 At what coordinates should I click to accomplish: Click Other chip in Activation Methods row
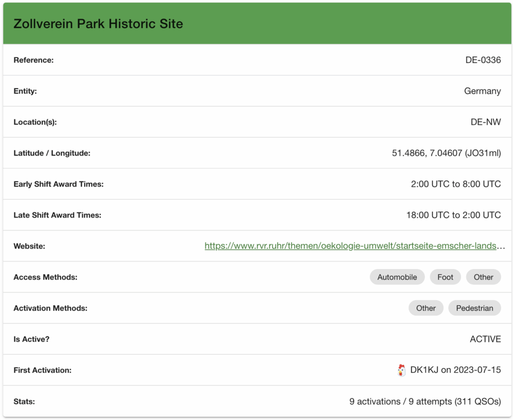coord(426,308)
